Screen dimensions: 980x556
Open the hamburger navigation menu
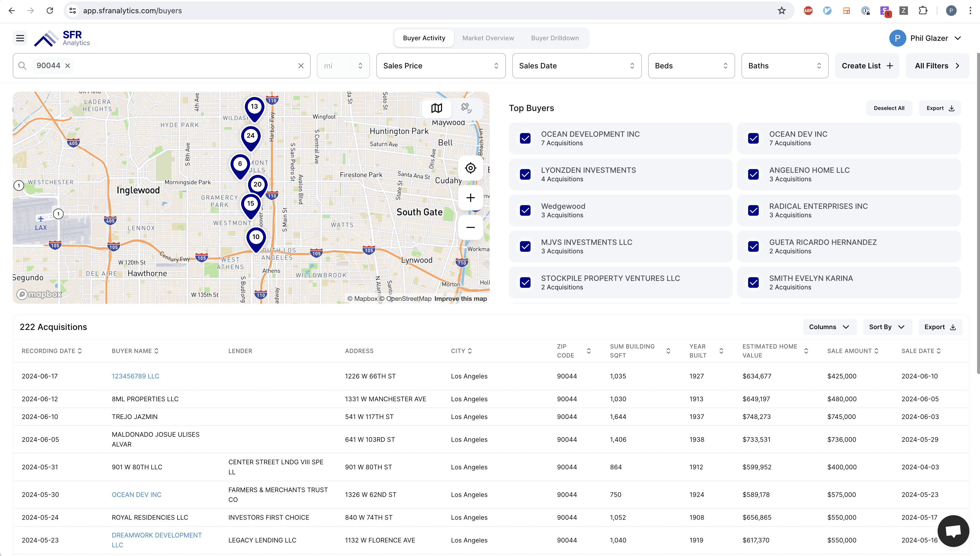[20, 38]
